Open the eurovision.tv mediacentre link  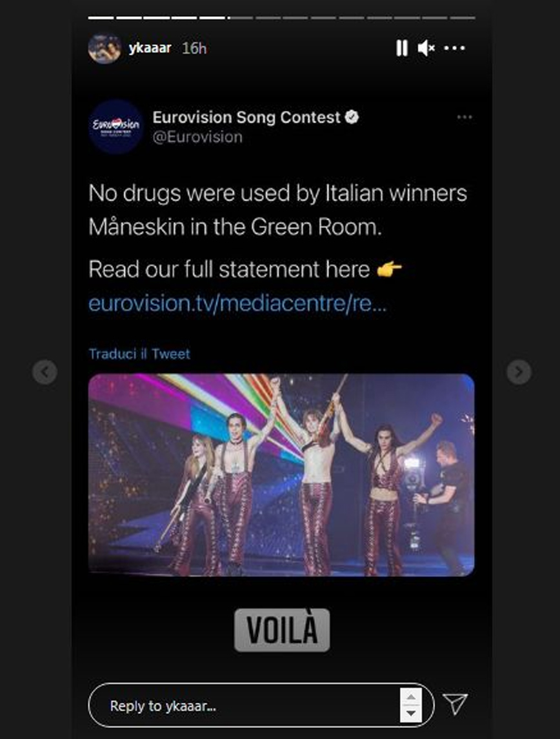(x=237, y=303)
